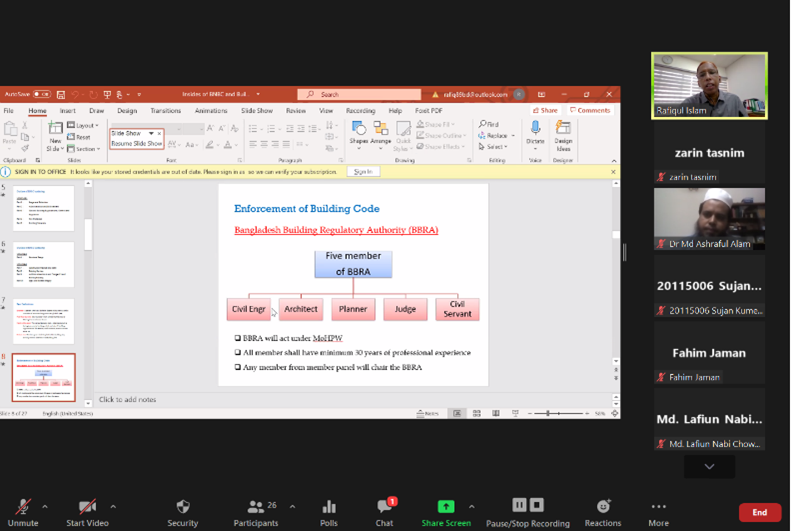Click the Sign In button in notification bar
791x531 pixels.
click(x=363, y=172)
